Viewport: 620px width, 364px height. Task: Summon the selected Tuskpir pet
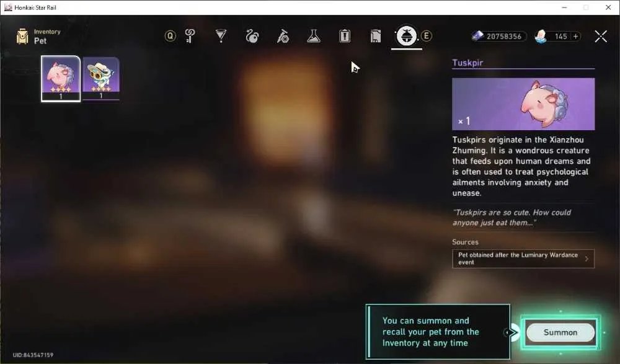coord(560,332)
